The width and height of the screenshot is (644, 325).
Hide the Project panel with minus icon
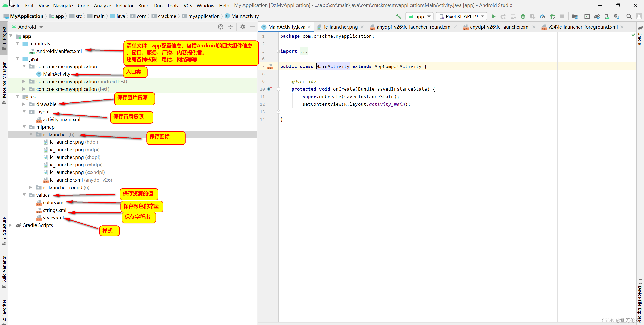coord(253,27)
